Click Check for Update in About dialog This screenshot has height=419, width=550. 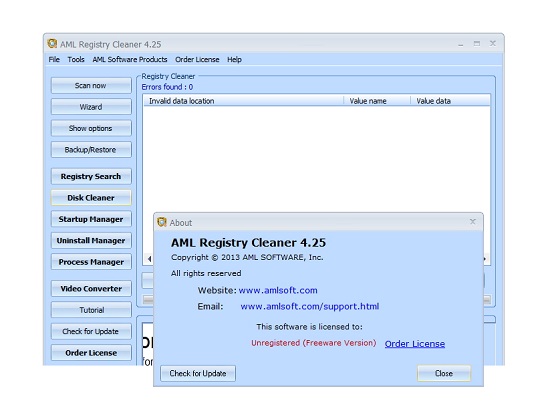point(198,373)
